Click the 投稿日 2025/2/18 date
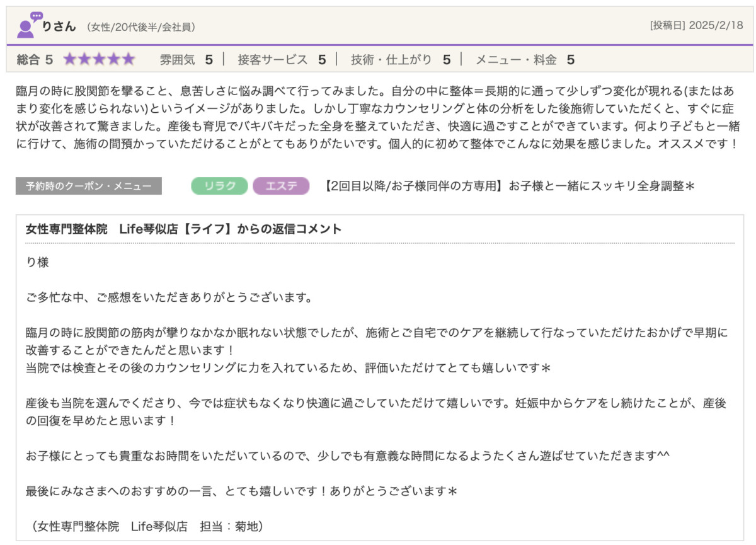 (x=696, y=26)
